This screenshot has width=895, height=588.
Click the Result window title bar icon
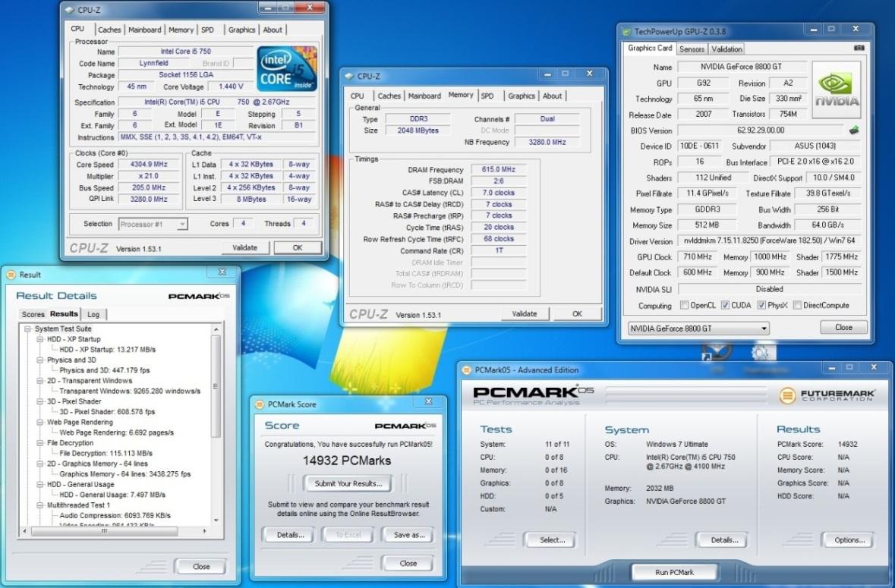click(11, 275)
